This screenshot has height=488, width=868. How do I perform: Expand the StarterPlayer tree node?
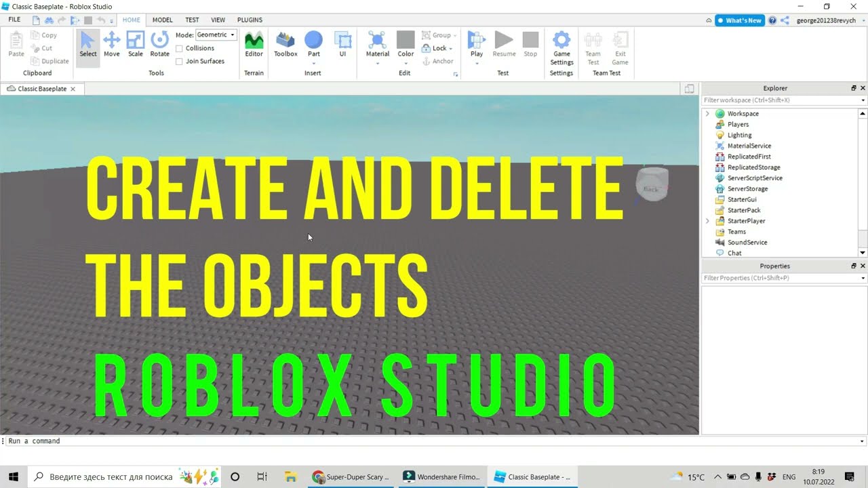pos(707,221)
